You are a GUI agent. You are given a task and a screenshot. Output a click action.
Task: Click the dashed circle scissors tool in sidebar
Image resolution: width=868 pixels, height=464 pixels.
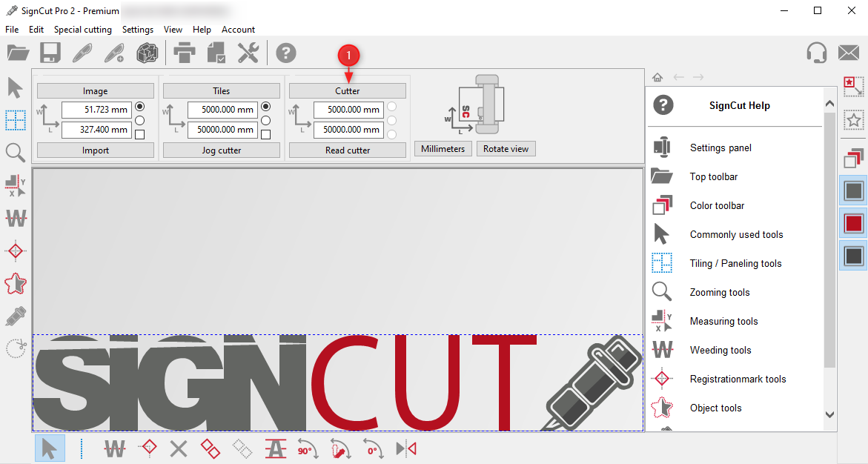coord(16,348)
